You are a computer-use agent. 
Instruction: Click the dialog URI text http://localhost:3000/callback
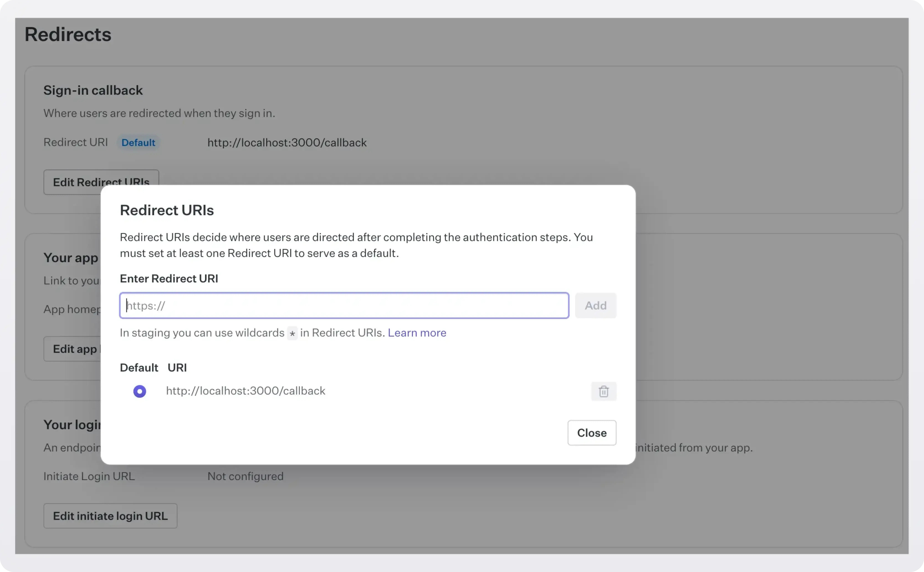pos(246,391)
